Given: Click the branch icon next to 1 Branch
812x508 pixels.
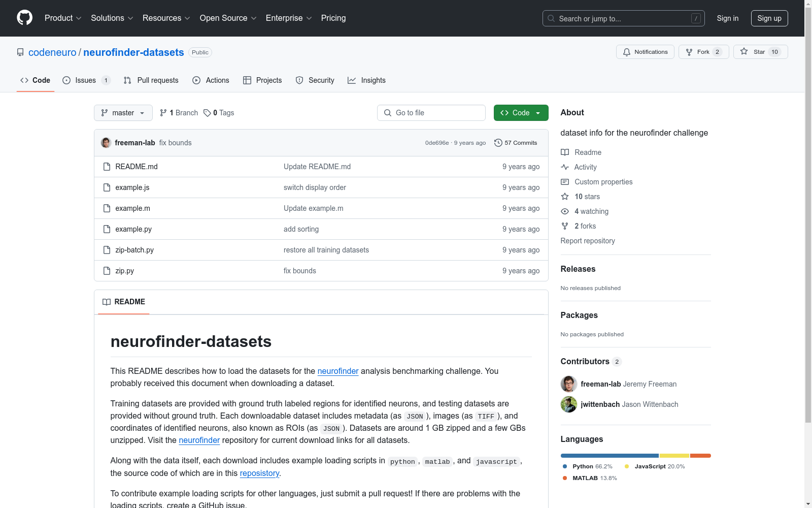Looking at the screenshot, I should click(x=163, y=113).
